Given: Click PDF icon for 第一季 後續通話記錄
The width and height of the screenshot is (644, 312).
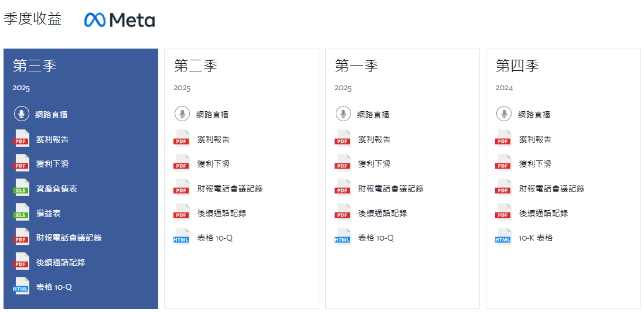Looking at the screenshot, I should [x=343, y=212].
